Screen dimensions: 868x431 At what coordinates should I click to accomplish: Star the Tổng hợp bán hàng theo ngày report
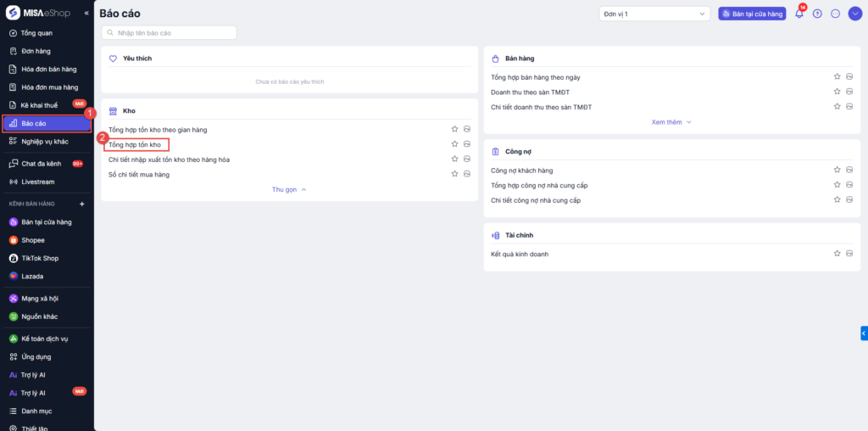837,77
